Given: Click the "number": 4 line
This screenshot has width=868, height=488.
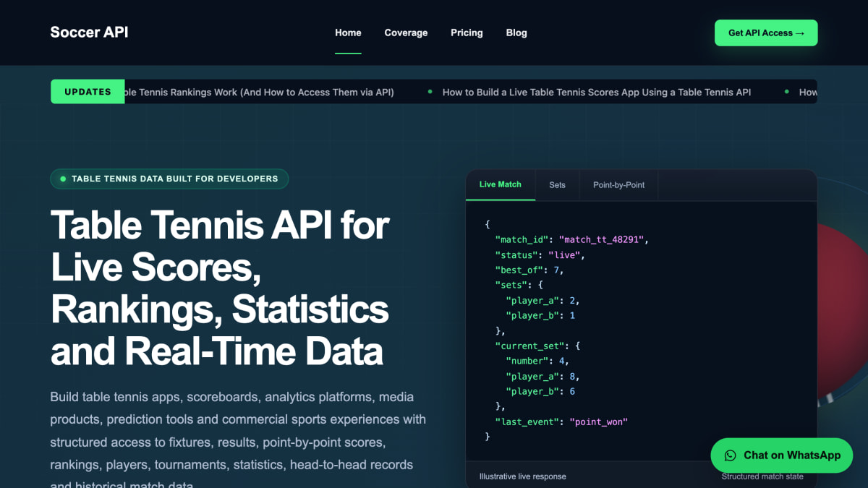Looking at the screenshot, I should pos(537,361).
